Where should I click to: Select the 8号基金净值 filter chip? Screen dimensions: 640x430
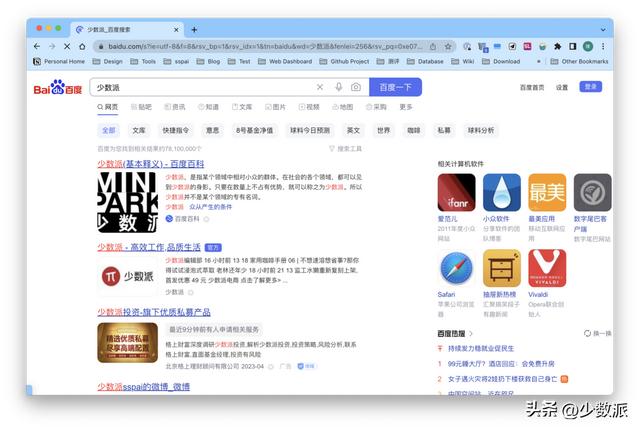click(x=254, y=131)
